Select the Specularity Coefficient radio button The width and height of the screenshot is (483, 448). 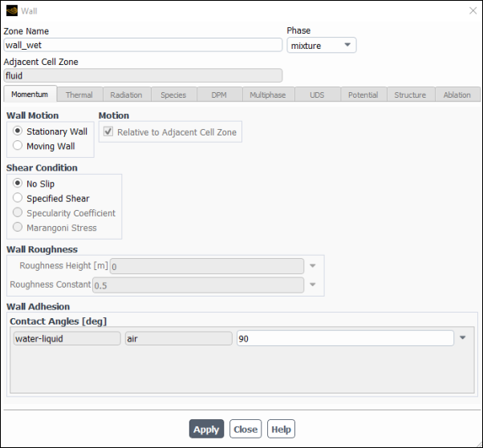click(x=18, y=212)
